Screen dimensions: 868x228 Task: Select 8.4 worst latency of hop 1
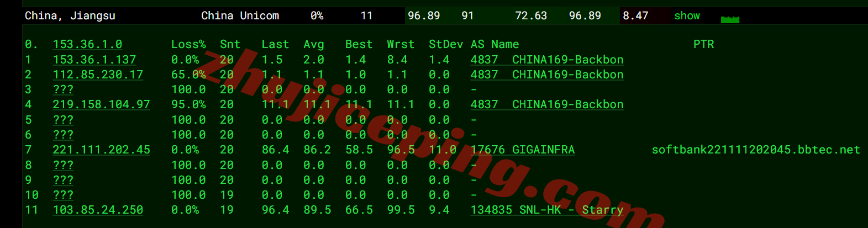point(397,60)
